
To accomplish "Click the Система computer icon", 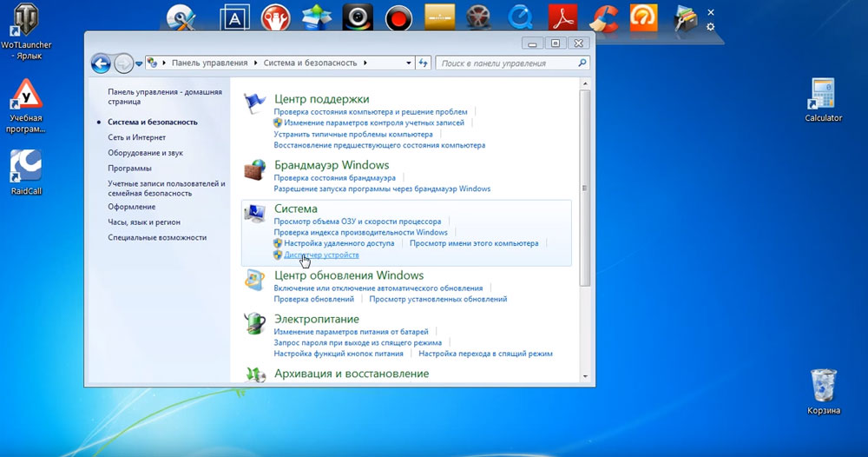I will coord(254,213).
